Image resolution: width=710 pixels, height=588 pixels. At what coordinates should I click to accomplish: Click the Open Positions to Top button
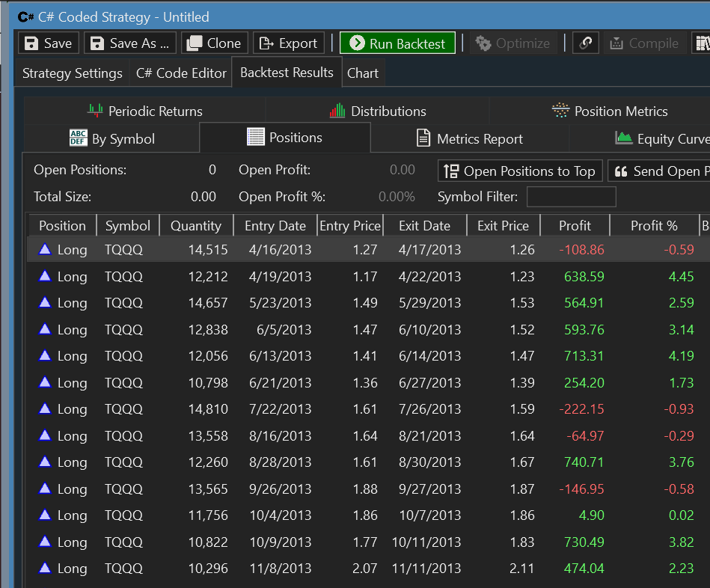pos(520,171)
